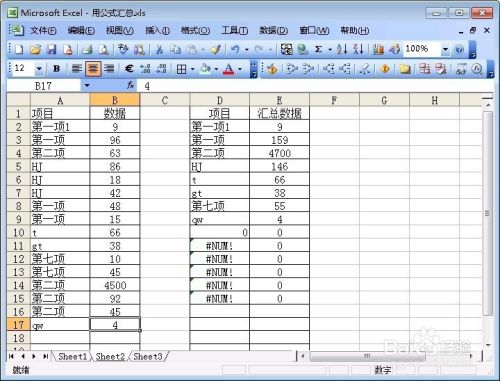
Task: Switch to the Sheet2 tab
Action: [x=110, y=356]
